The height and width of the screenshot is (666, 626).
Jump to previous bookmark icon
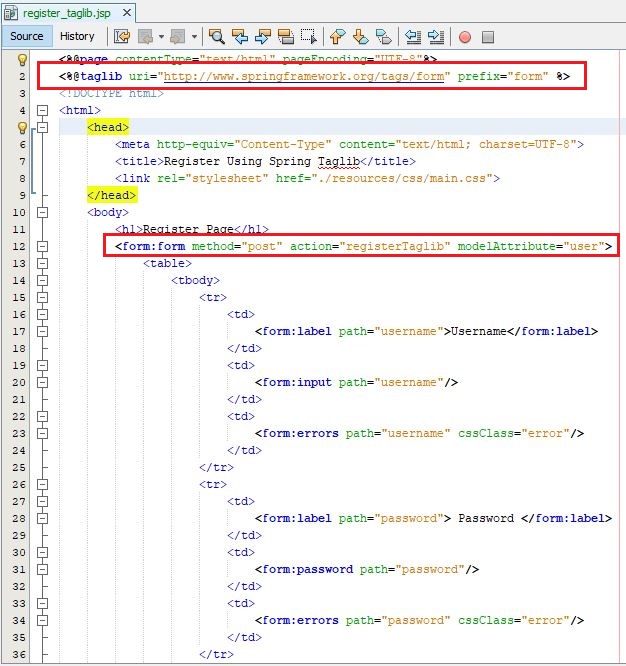(x=338, y=37)
